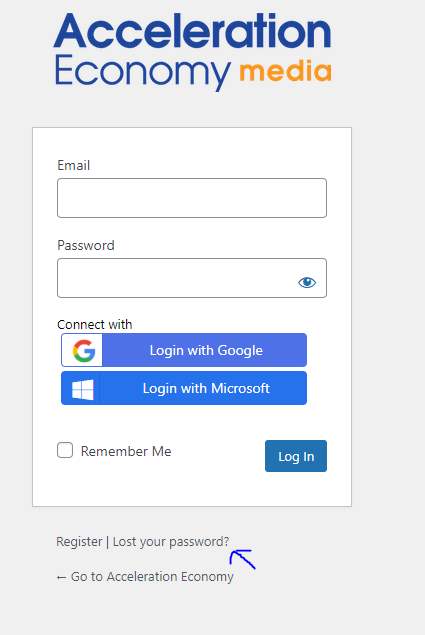This screenshot has height=635, width=425.
Task: Choose the Login with Microsoft text
Action: tap(206, 388)
